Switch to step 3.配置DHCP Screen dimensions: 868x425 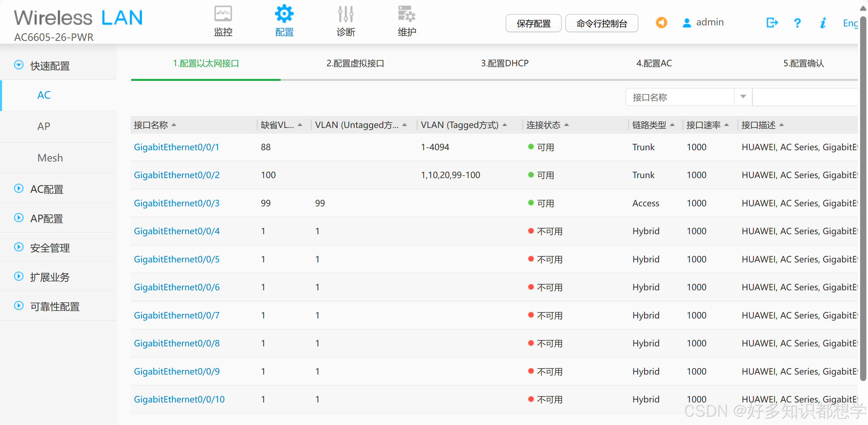(x=505, y=63)
